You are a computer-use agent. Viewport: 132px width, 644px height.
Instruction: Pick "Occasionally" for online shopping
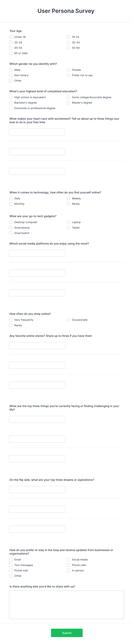[x=68, y=320]
